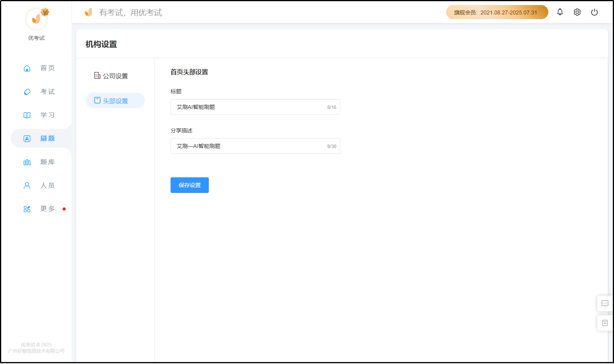614x364 pixels.
Task: Click the 标题 field label
Action: [x=176, y=91]
